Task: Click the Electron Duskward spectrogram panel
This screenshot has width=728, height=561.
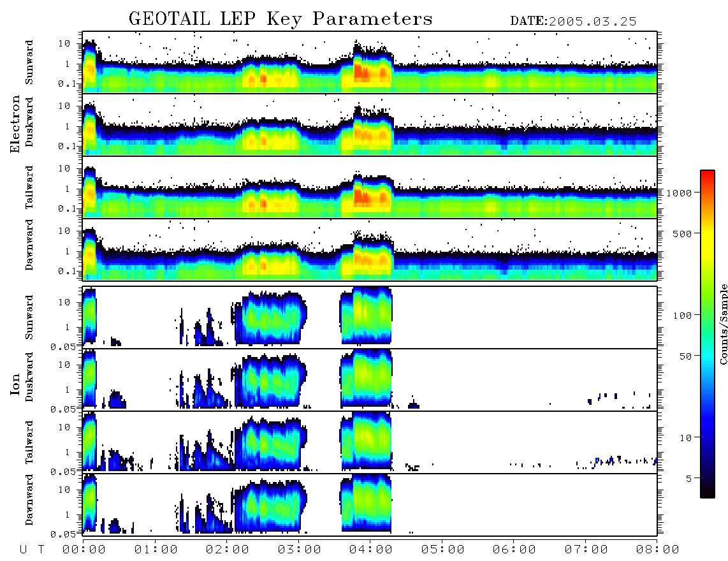Action: pos(370,124)
